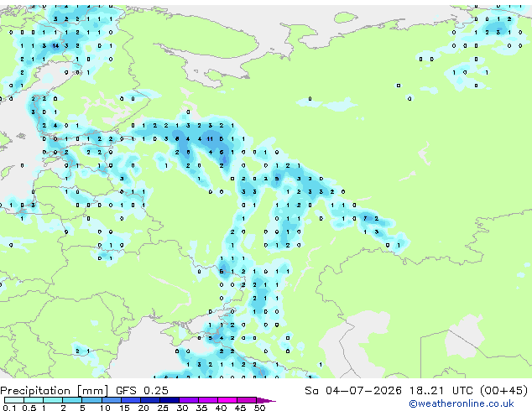Screen dimensions: 532x411
Task: Click the 1–2 mm legend color box
Action: 53,400
